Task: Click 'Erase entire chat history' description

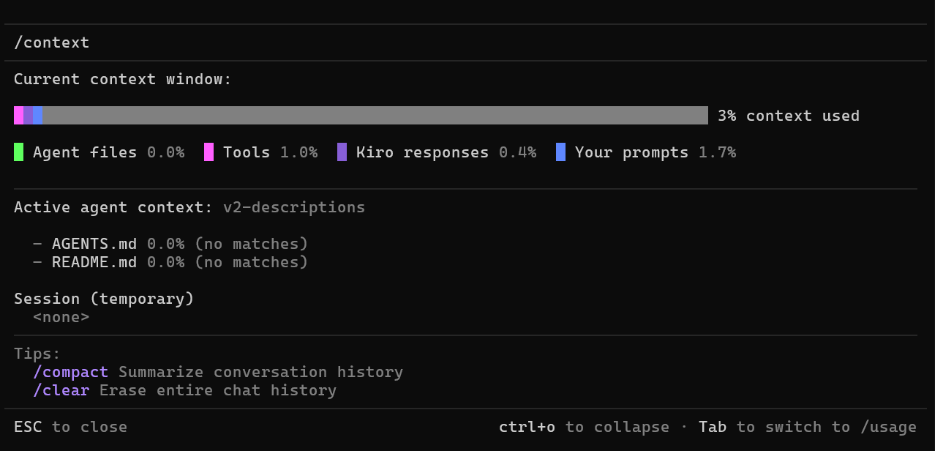Action: 218,391
